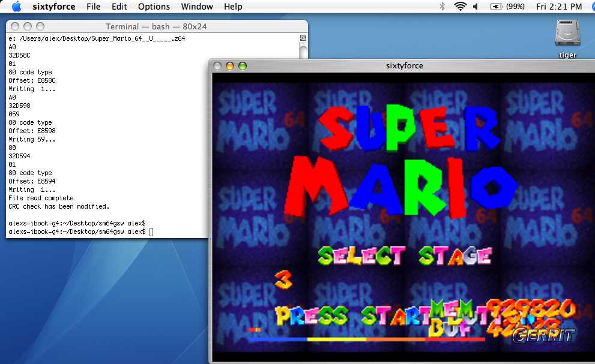This screenshot has width=595, height=364.
Task: Close the sixtyforce game window
Action: 217,66
